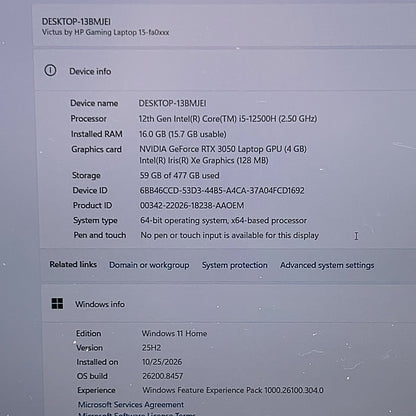Click the 'System type' field label
This screenshot has height=416, width=416.
(95, 220)
